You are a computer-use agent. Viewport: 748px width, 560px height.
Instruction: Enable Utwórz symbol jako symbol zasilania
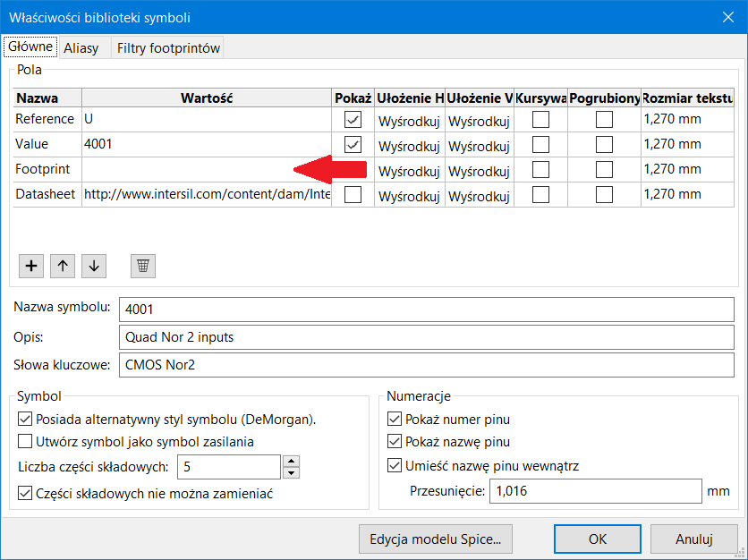coord(25,441)
